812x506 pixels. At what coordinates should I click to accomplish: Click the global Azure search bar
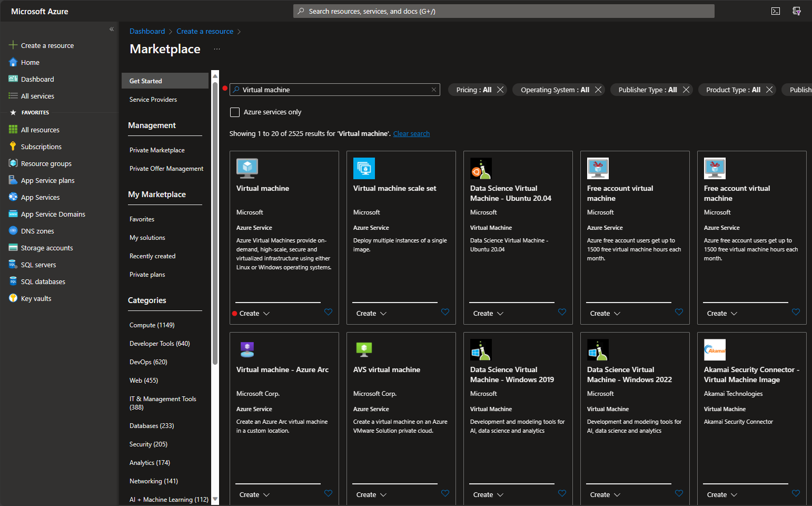coord(504,11)
